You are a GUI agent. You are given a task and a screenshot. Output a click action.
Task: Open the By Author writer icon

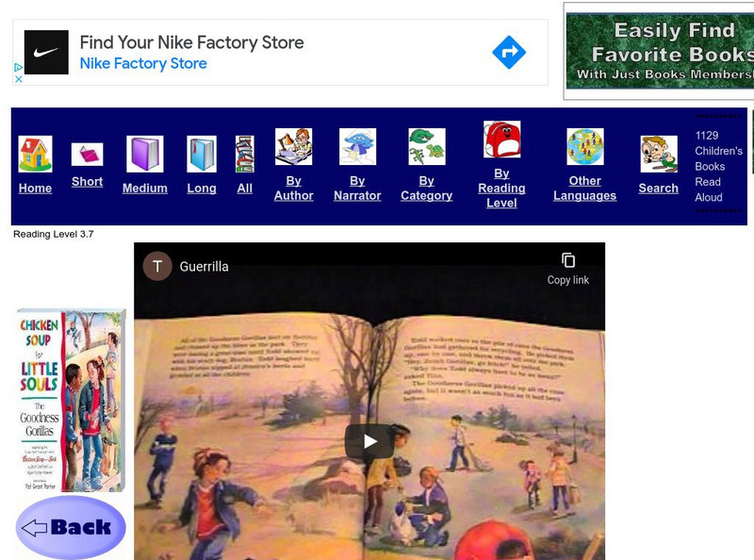point(294,147)
